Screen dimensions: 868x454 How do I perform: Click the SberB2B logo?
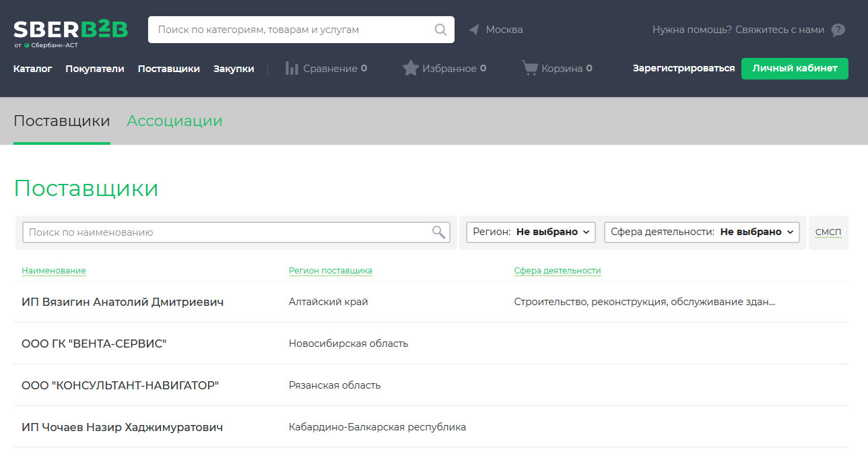70,34
